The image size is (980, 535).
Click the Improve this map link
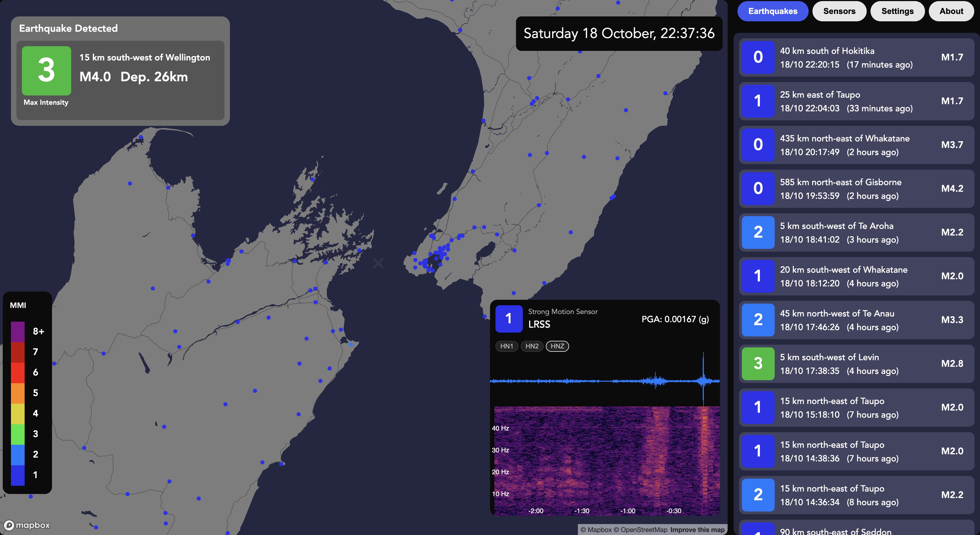coord(697,530)
